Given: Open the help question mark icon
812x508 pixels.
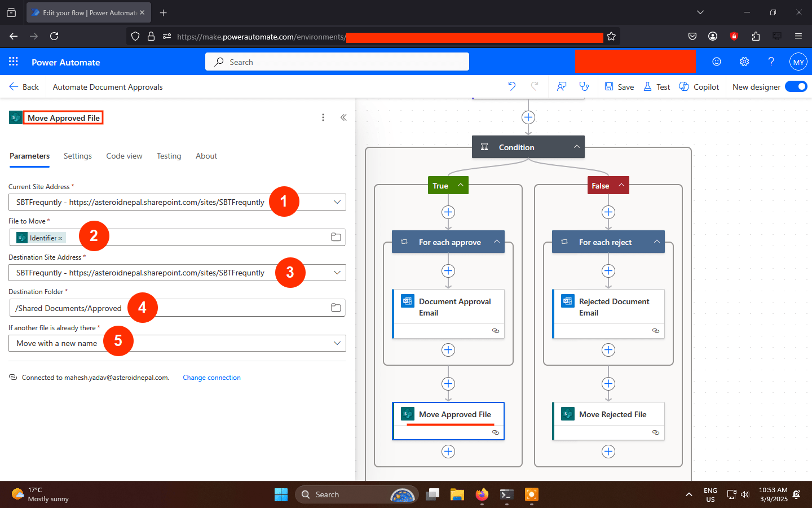Looking at the screenshot, I should (x=771, y=62).
